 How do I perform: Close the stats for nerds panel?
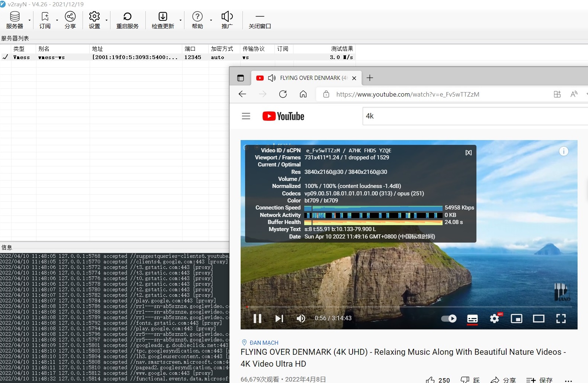click(x=469, y=153)
